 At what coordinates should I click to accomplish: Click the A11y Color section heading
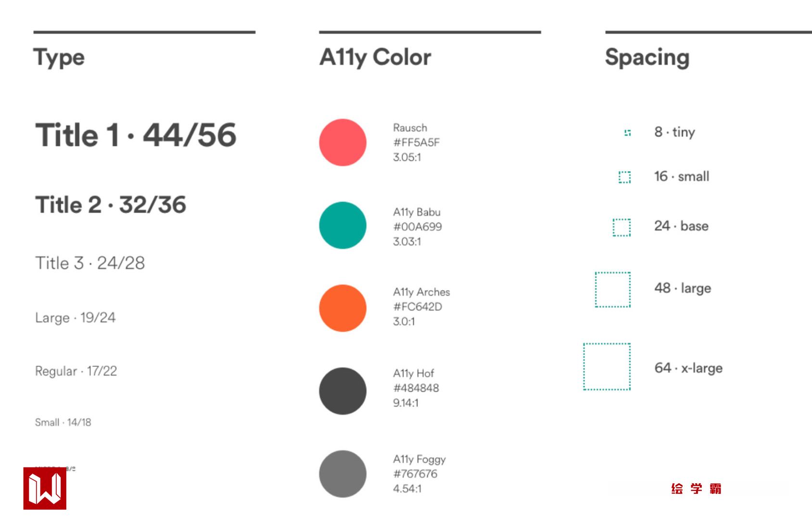coord(375,57)
